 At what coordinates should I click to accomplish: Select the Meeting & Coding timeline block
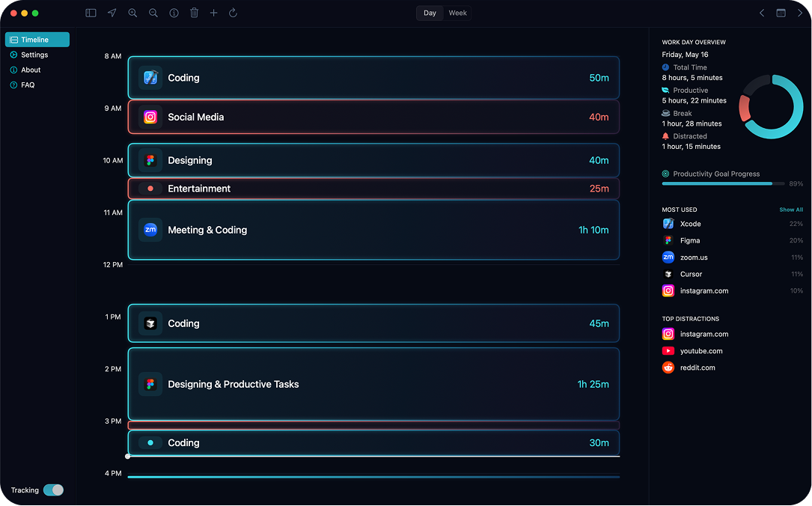point(373,230)
